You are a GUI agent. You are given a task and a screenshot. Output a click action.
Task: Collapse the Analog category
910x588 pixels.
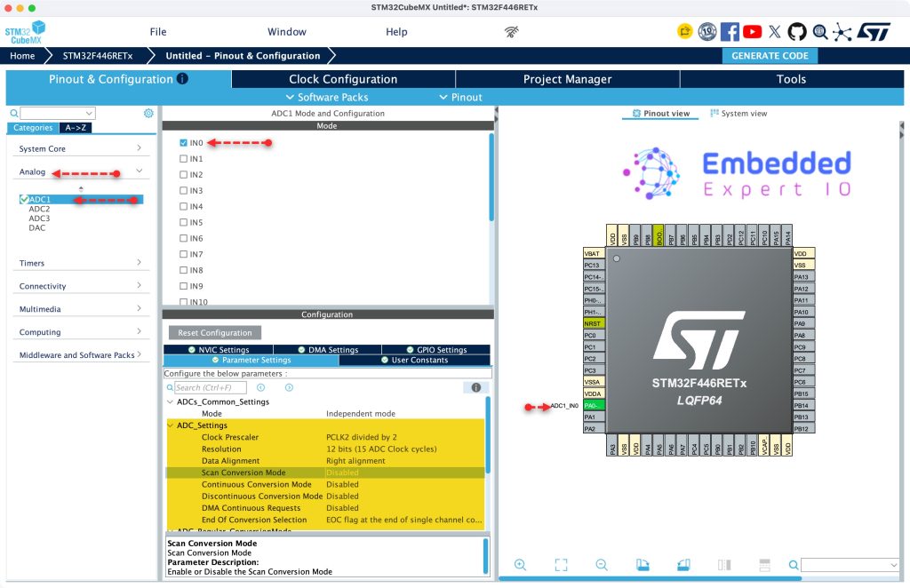point(80,171)
